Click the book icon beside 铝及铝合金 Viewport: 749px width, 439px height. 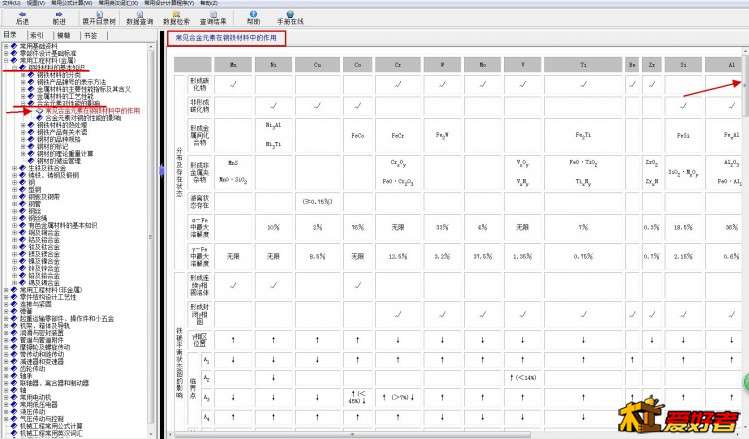tap(22, 240)
